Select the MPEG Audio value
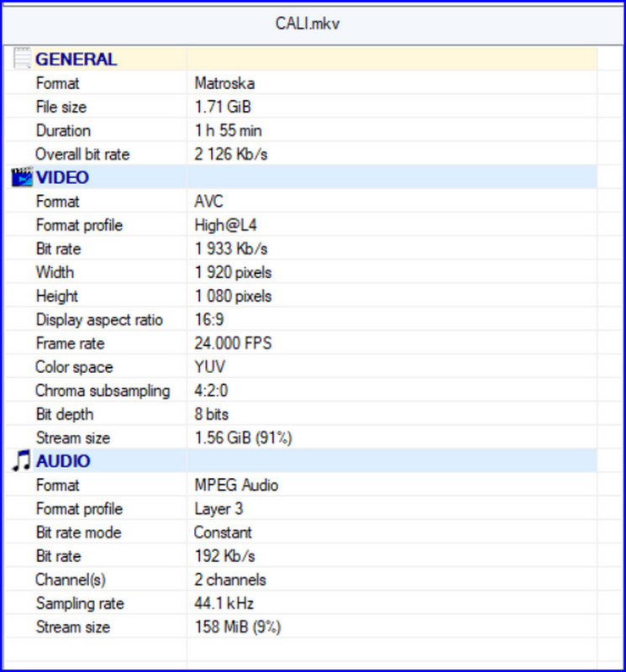626x672 pixels. [236, 486]
